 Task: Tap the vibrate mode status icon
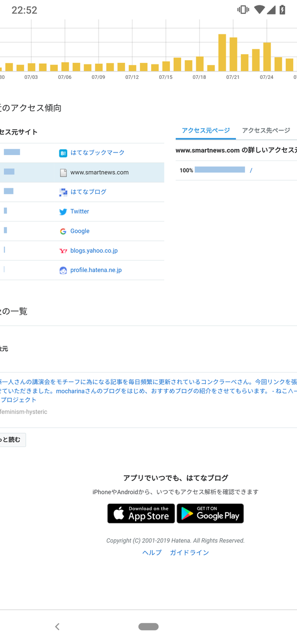[x=243, y=10]
